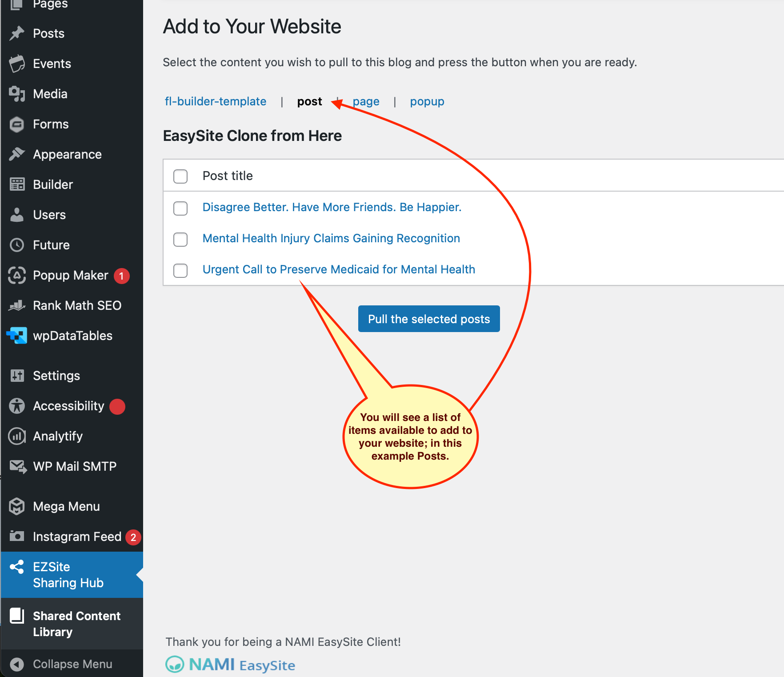Click the Collapse Menu arrow icon
784x677 pixels.
(x=17, y=664)
